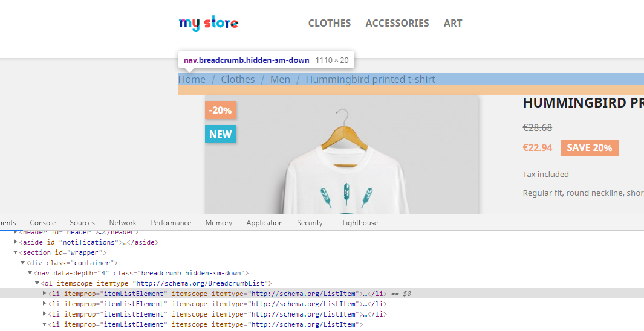Open the Network tab

click(123, 223)
